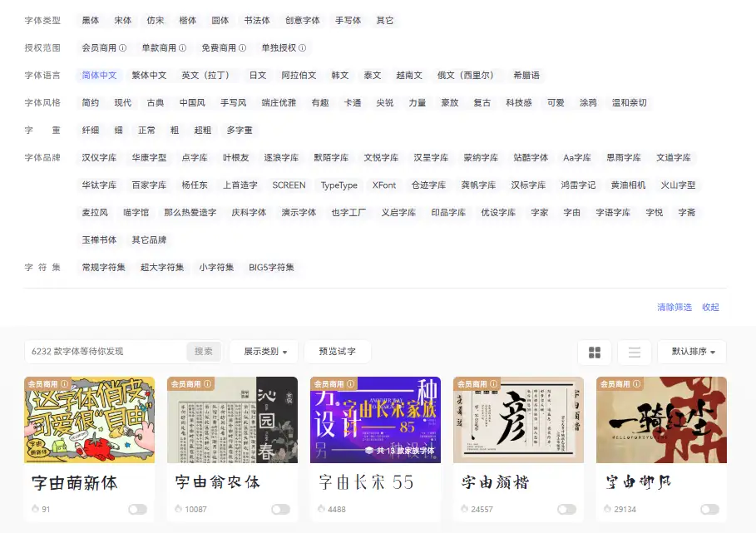Click flame icon on 字由颜楷 card

464,508
